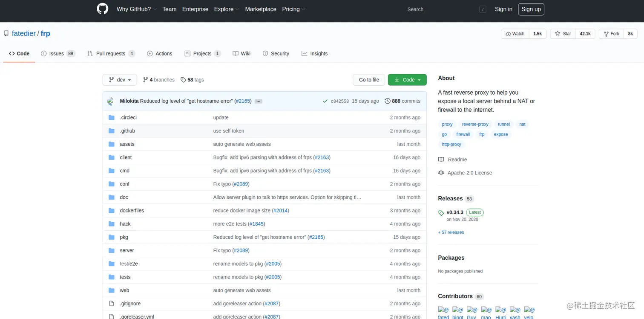Open the 4 branches link
Viewport: 644px width, 319px height.
click(158, 80)
